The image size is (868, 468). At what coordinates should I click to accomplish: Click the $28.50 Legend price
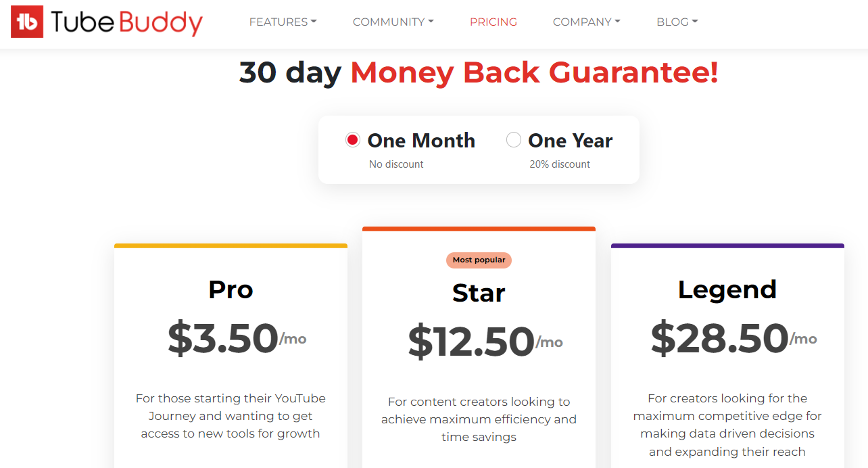tap(719, 338)
